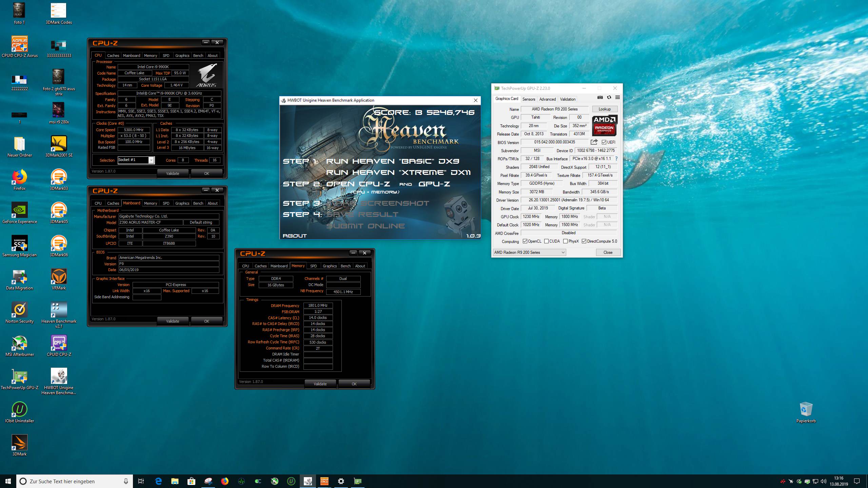Click the BIOS export share icon in GPU-Z
Image resolution: width=868 pixels, height=488 pixels.
coord(594,142)
